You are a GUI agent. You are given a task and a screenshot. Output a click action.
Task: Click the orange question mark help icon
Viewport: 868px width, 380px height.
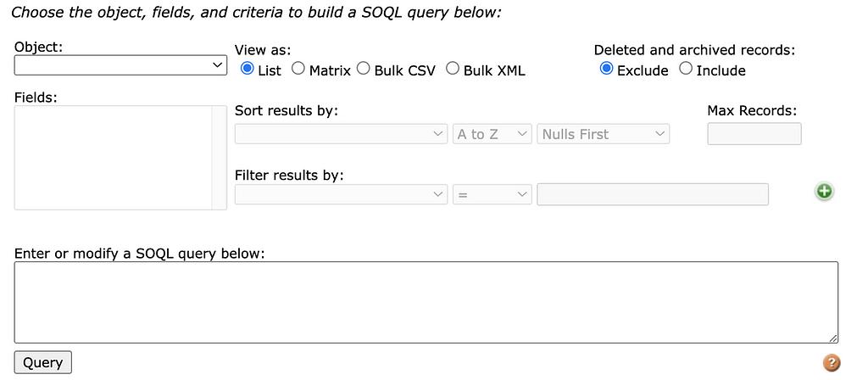pyautogui.click(x=832, y=363)
